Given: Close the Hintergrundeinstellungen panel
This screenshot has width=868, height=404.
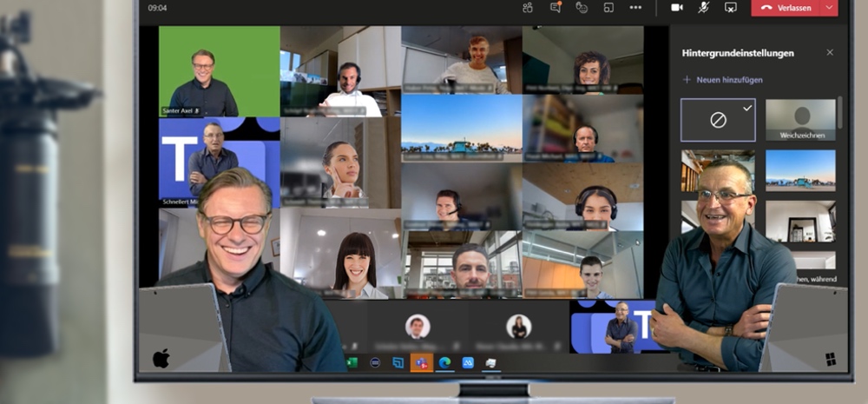Looking at the screenshot, I should click(x=830, y=53).
